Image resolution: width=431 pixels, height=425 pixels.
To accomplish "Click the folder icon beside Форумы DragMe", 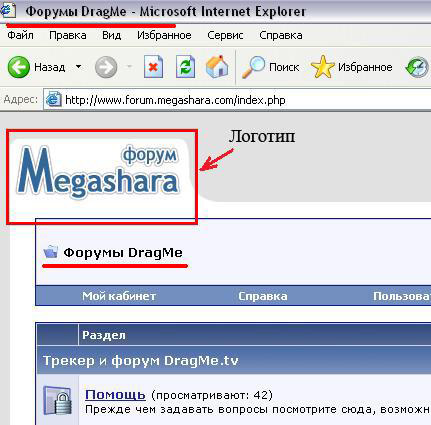I will [x=51, y=252].
